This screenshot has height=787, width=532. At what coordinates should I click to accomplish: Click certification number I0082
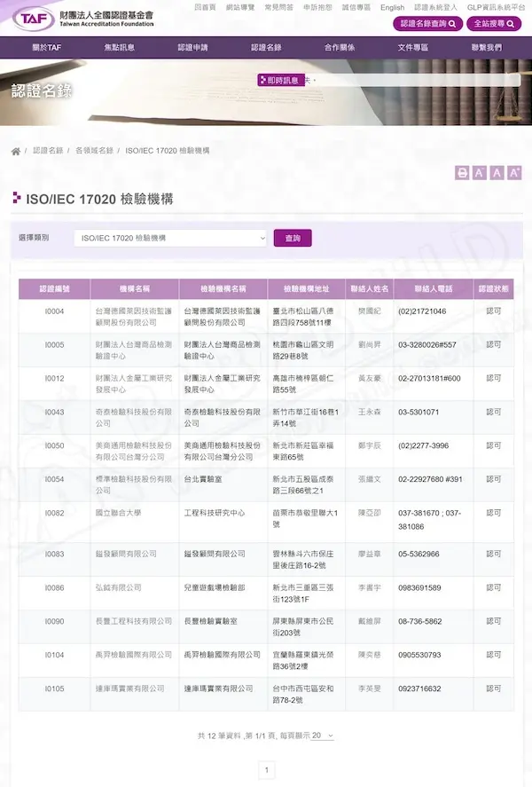pyautogui.click(x=55, y=513)
